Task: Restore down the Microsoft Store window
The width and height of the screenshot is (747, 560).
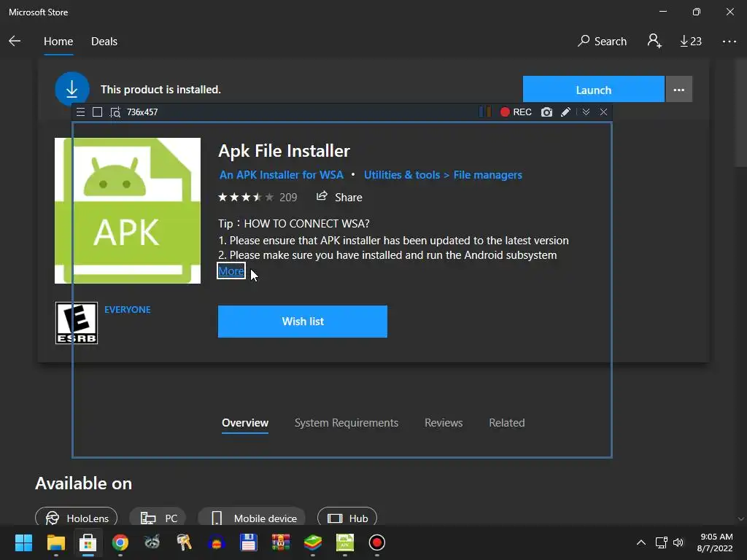Action: coord(697,12)
